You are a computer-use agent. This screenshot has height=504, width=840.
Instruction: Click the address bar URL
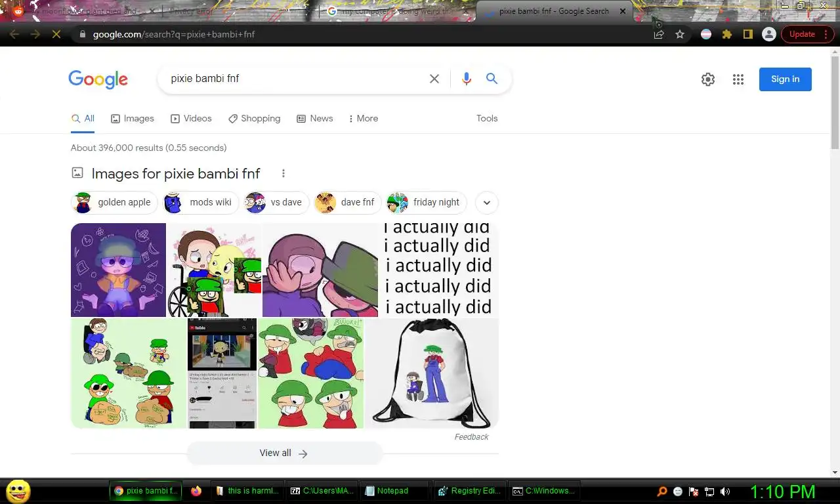174,34
